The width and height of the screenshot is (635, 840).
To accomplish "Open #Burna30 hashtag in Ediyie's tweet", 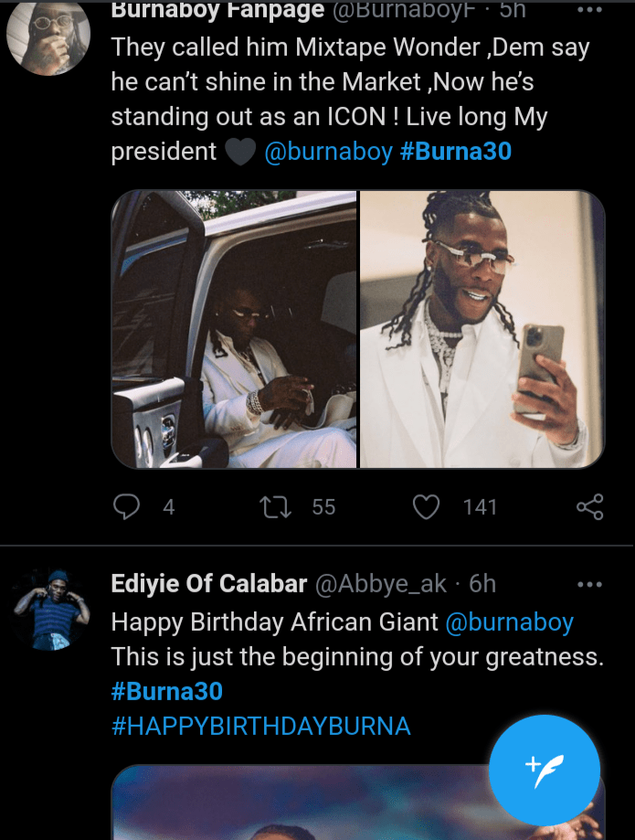I will [x=167, y=690].
